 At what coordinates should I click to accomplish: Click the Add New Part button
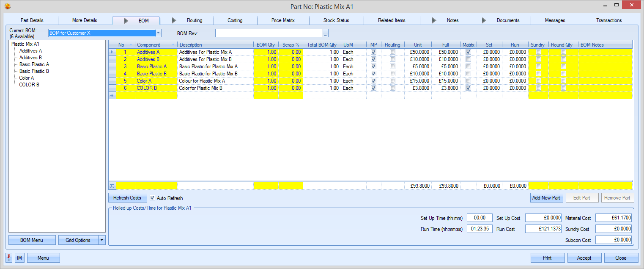click(546, 198)
